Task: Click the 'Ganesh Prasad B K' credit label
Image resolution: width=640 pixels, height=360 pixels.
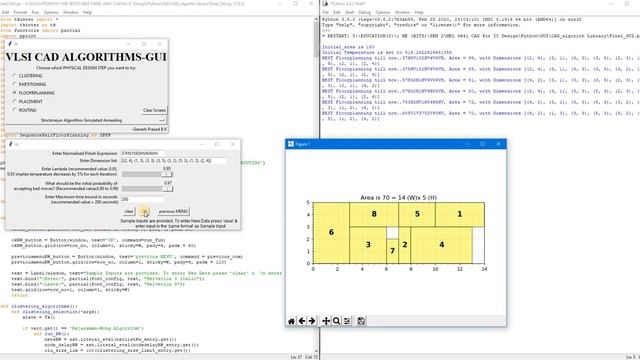Action: [x=149, y=129]
